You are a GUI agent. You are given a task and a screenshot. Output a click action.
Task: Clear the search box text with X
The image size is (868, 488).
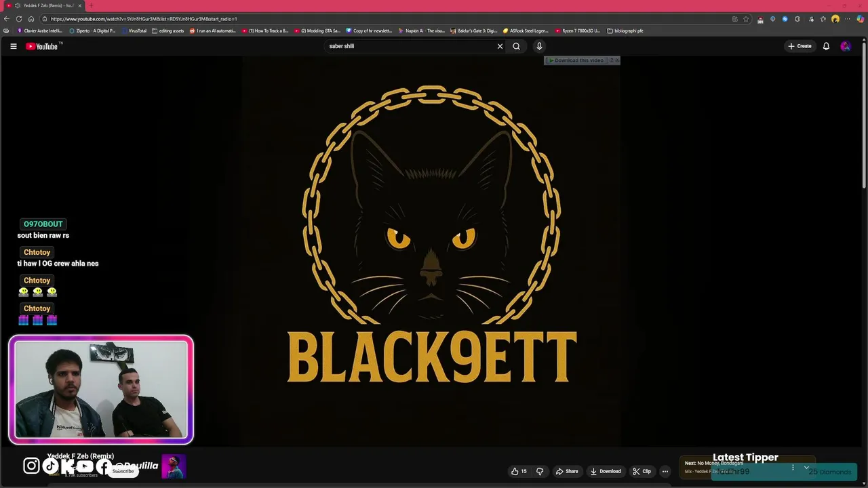500,46
